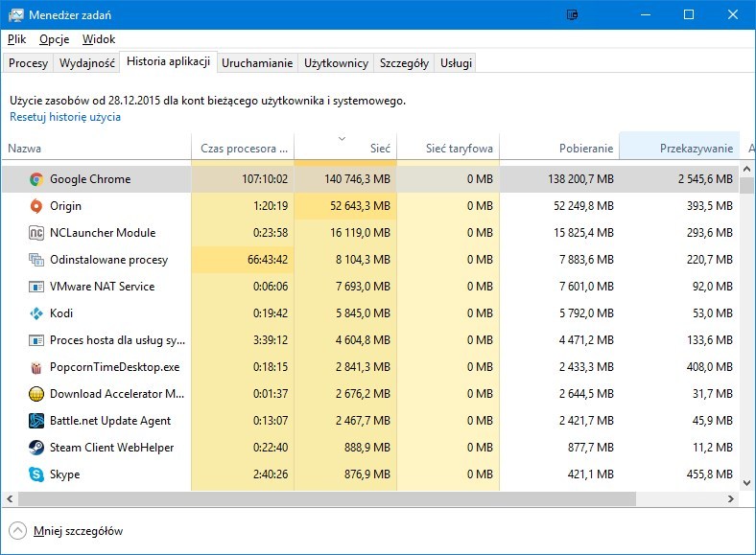The height and width of the screenshot is (555, 756).
Task: Click the 408,0 MB upload cell
Action: tap(679, 367)
